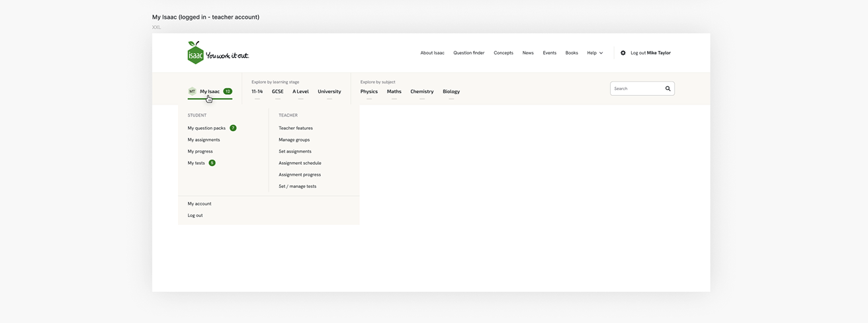The image size is (868, 323).
Task: Open News page
Action: tap(528, 53)
